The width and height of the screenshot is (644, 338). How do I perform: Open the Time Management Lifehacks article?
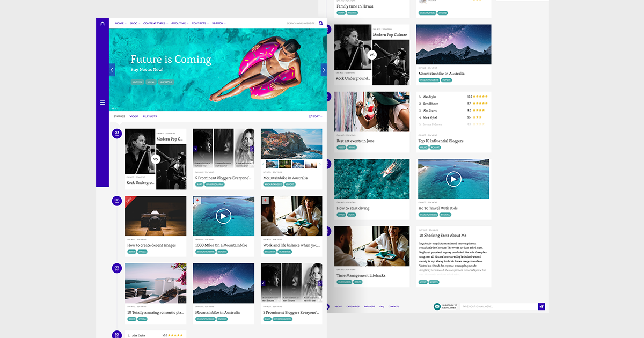361,276
